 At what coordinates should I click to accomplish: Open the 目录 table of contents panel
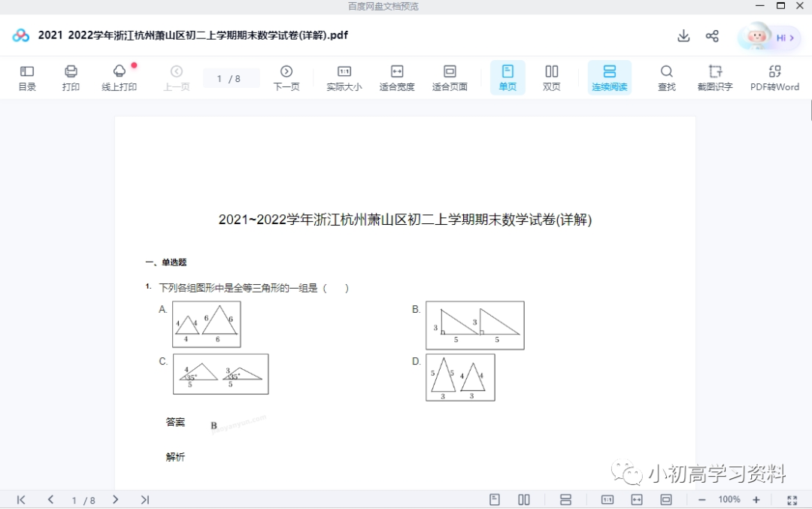(x=27, y=78)
